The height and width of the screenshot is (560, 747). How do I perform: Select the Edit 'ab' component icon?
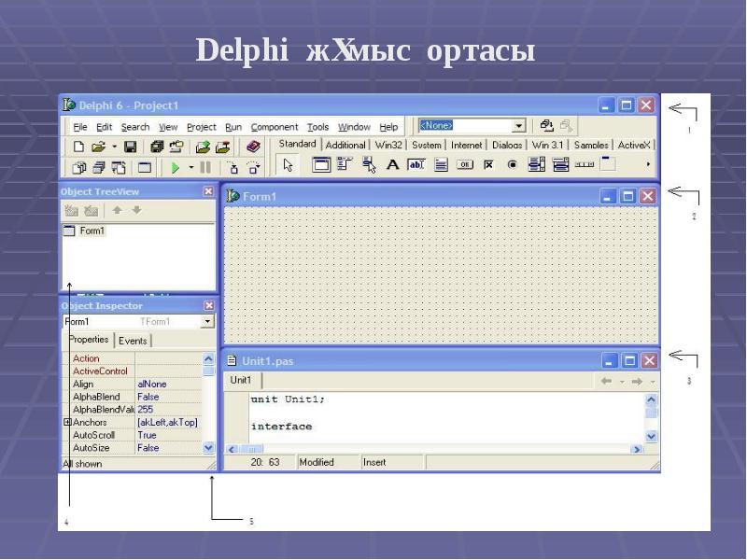tap(416, 165)
